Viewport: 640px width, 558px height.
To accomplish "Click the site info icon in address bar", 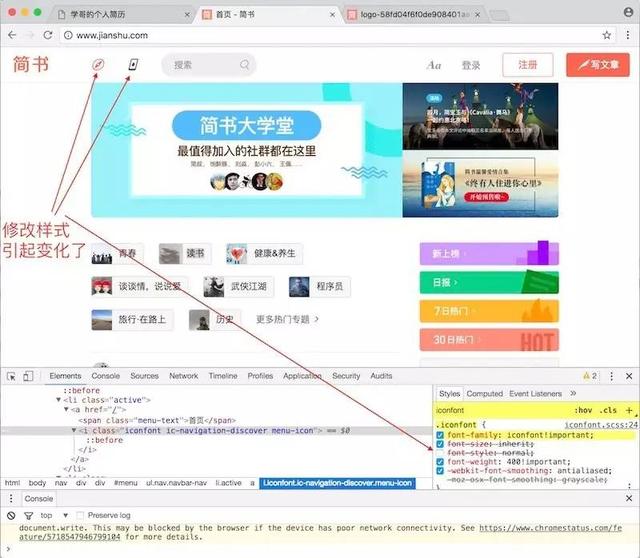I will [x=68, y=35].
